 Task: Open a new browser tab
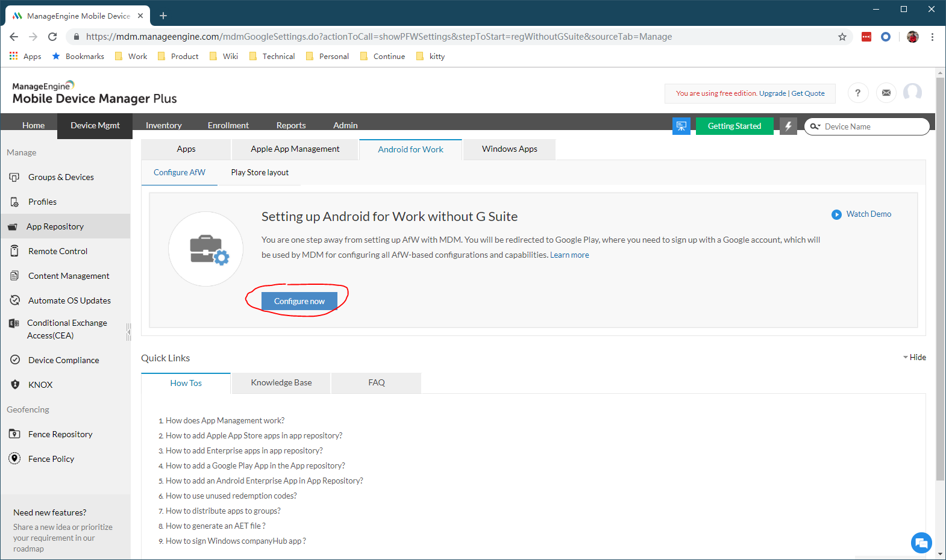click(163, 16)
